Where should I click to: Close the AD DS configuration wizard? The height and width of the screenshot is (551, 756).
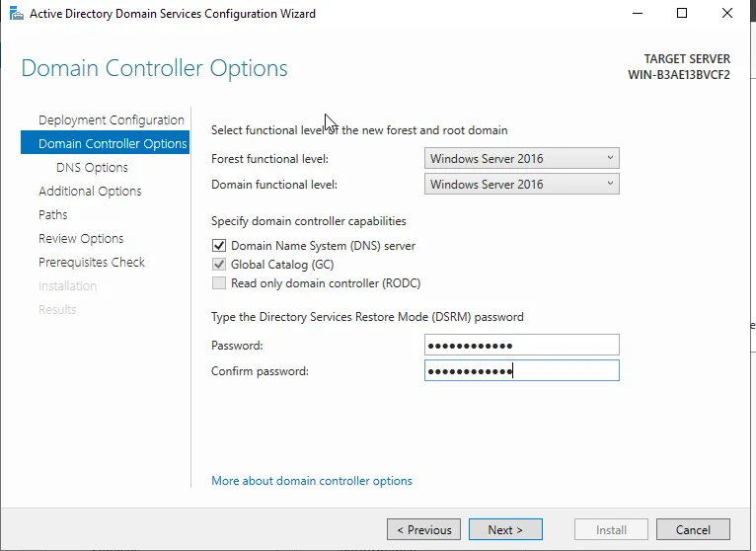(727, 14)
